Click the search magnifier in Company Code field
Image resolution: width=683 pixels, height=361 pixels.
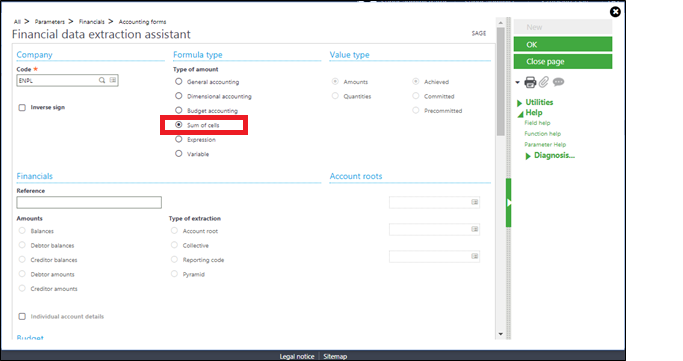coord(102,80)
